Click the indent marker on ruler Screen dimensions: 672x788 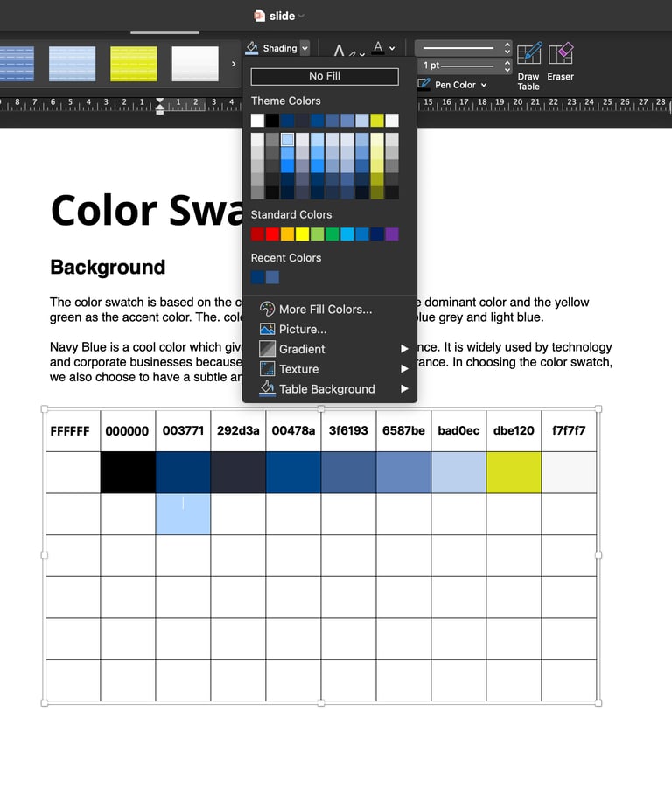160,106
